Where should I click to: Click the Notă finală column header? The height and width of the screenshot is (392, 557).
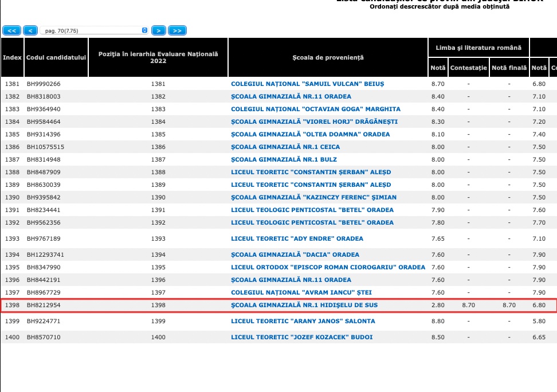click(x=509, y=68)
